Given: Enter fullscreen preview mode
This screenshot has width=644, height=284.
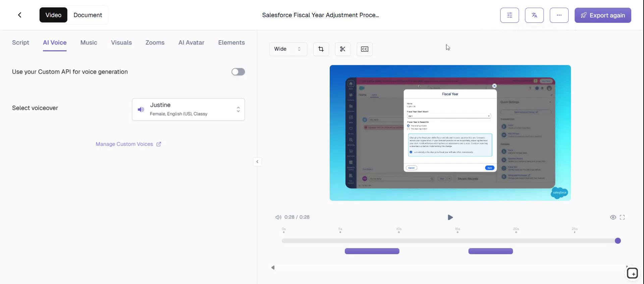Looking at the screenshot, I should [x=622, y=217].
